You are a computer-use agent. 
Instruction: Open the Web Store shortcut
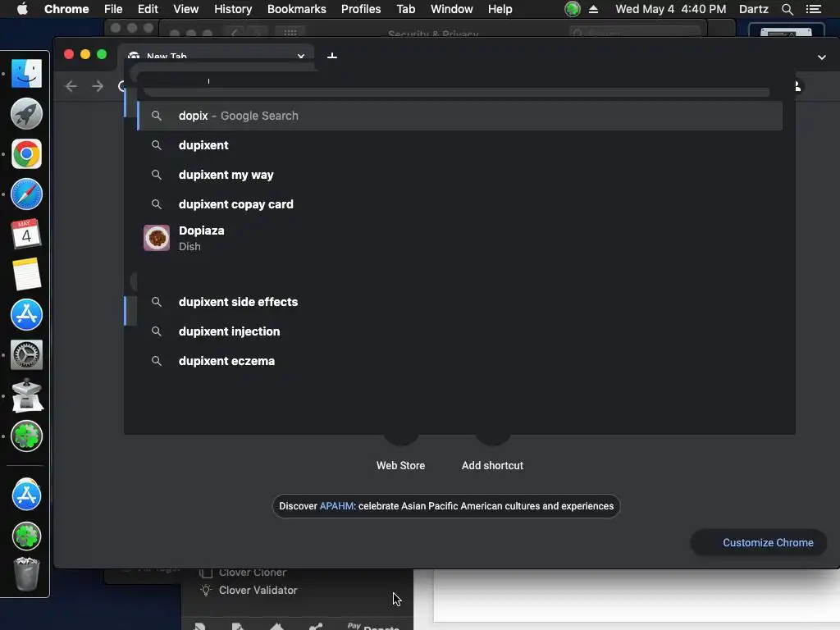click(x=400, y=466)
